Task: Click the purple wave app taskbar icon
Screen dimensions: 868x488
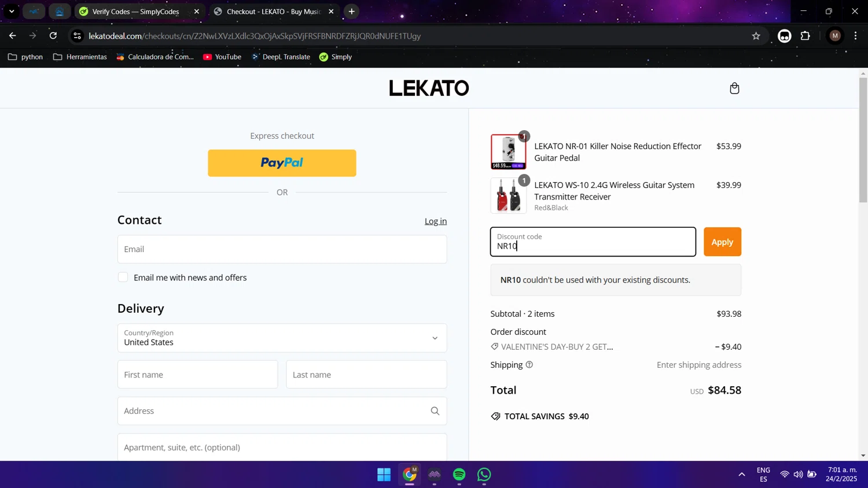Action: (x=435, y=475)
